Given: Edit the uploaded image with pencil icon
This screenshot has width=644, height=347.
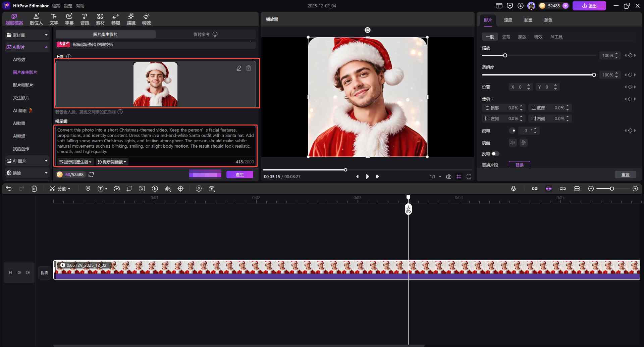Looking at the screenshot, I should tap(239, 68).
